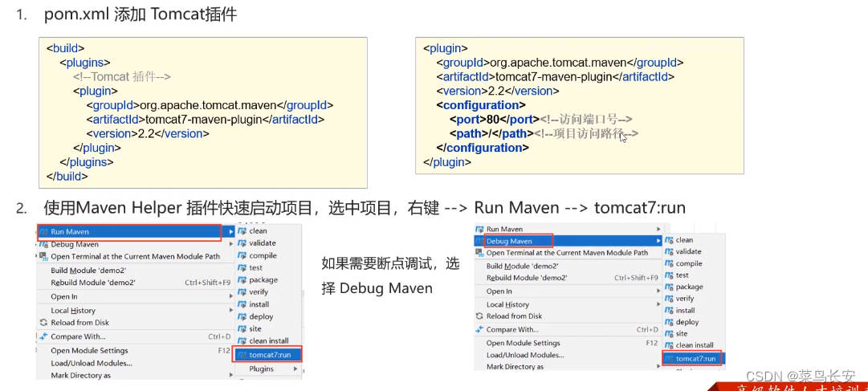
Task: Click Maven run icon beside 'install' in Run Maven submenu
Action: [242, 304]
